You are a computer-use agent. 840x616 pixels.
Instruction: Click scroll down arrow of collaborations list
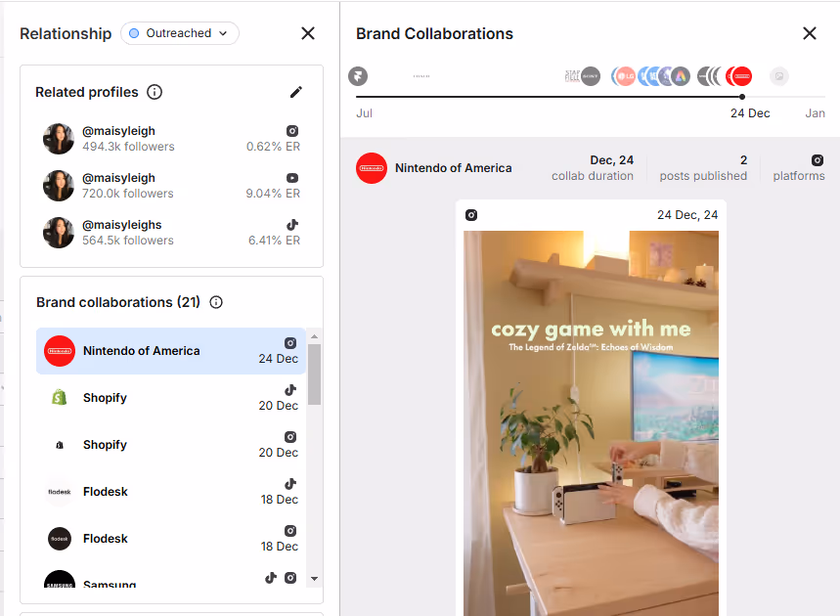(315, 579)
